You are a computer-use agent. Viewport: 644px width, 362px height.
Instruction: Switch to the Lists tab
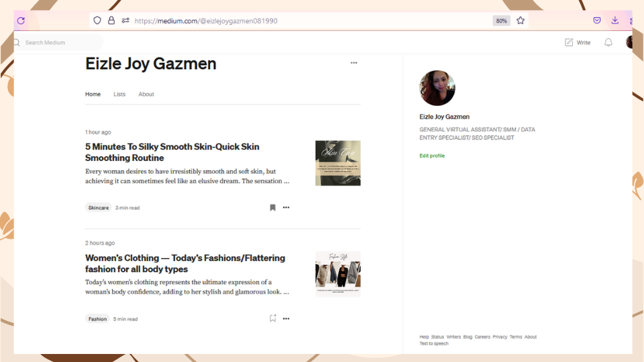click(x=119, y=94)
